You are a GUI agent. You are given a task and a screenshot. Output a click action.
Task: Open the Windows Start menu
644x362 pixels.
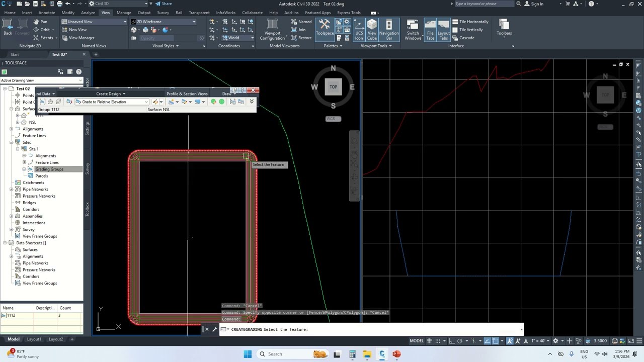[x=248, y=354]
